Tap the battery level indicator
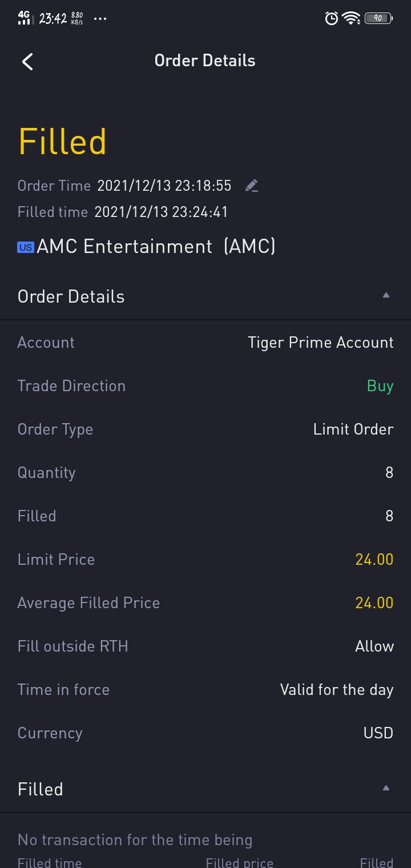The image size is (411, 868). 378,18
